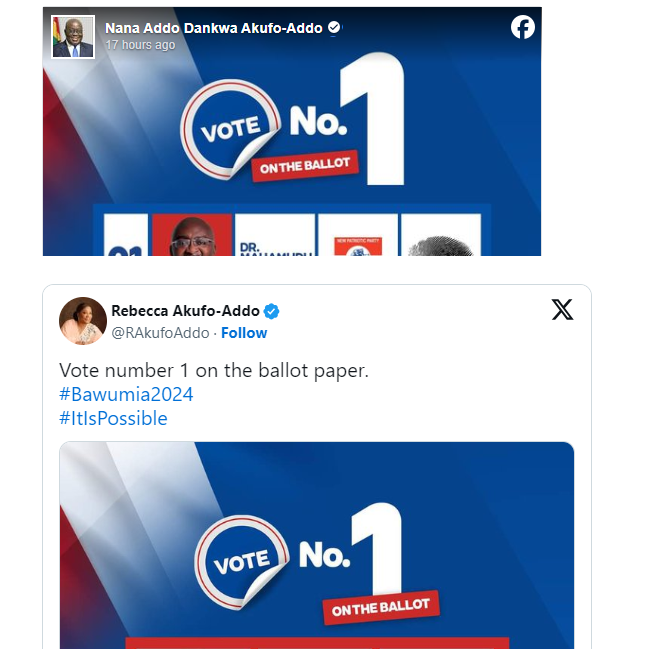Click the Facebook logo icon
647x649 pixels.
522,28
